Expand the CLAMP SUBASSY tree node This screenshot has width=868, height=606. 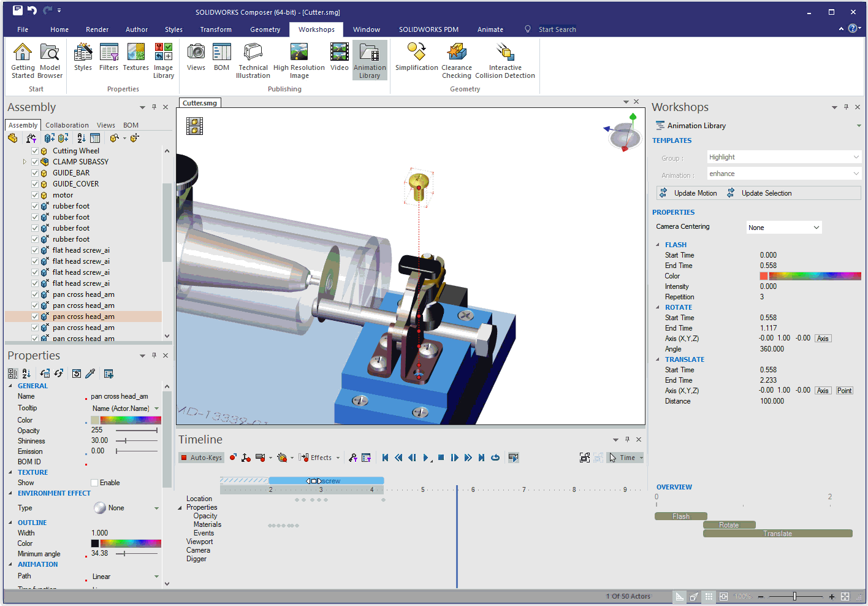click(x=25, y=162)
